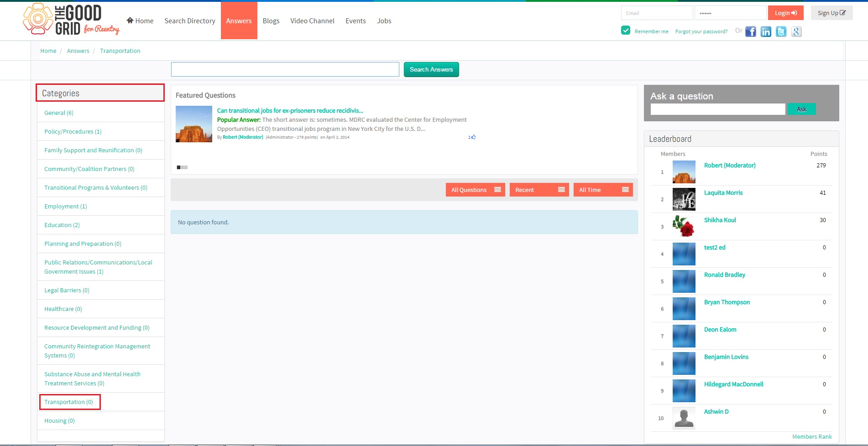Open Answers breadcrumb link
868x446 pixels.
[x=78, y=51]
